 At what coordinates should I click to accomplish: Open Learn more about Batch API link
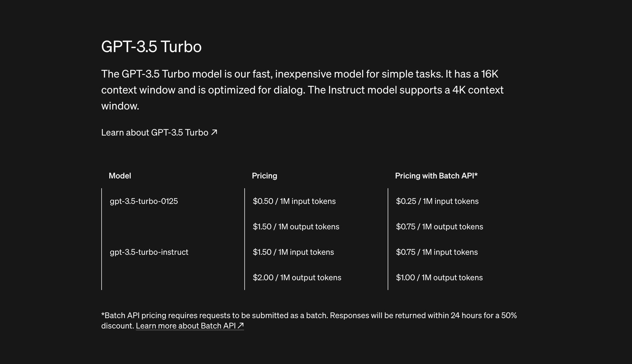(x=190, y=326)
